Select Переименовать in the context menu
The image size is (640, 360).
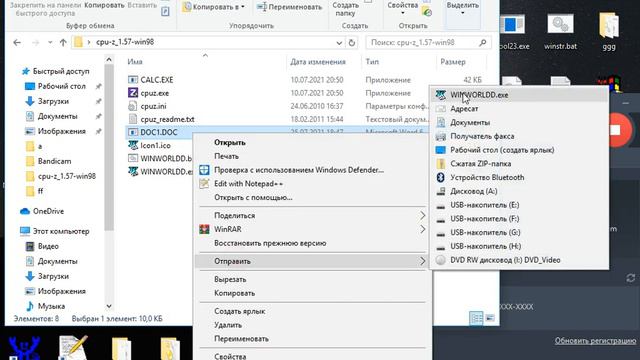click(241, 339)
